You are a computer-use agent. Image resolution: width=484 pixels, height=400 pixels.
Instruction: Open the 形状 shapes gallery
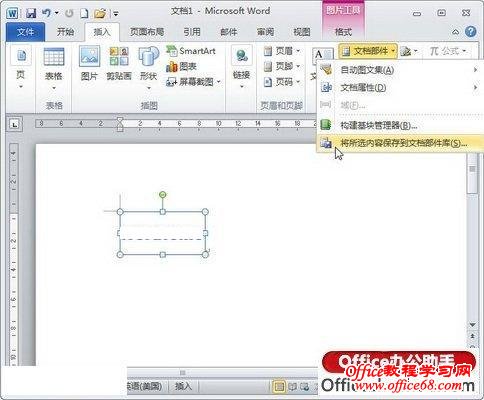(x=148, y=68)
